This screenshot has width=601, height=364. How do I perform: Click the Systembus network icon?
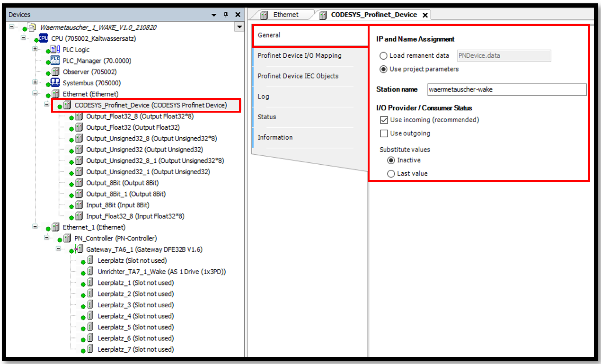pyautogui.click(x=55, y=83)
